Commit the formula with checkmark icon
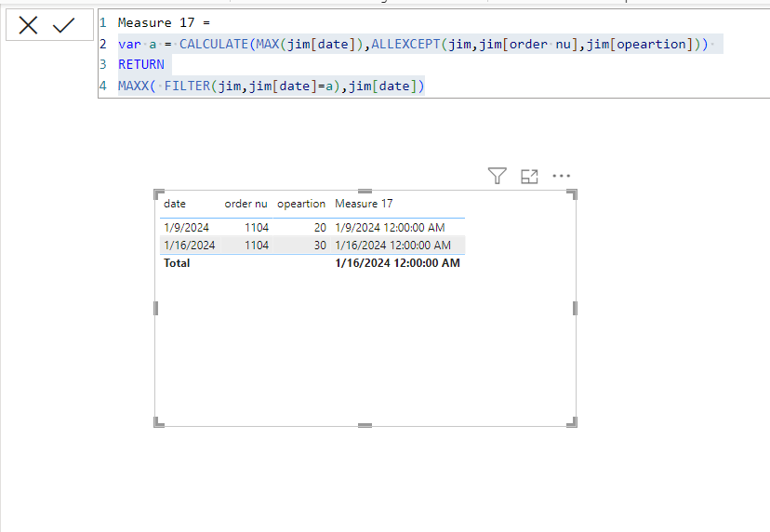Viewport: 770px width, 532px height. [63, 25]
